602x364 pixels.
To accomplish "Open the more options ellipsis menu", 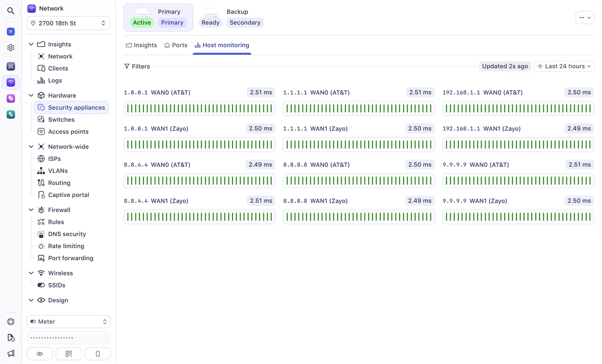I will pyautogui.click(x=585, y=18).
